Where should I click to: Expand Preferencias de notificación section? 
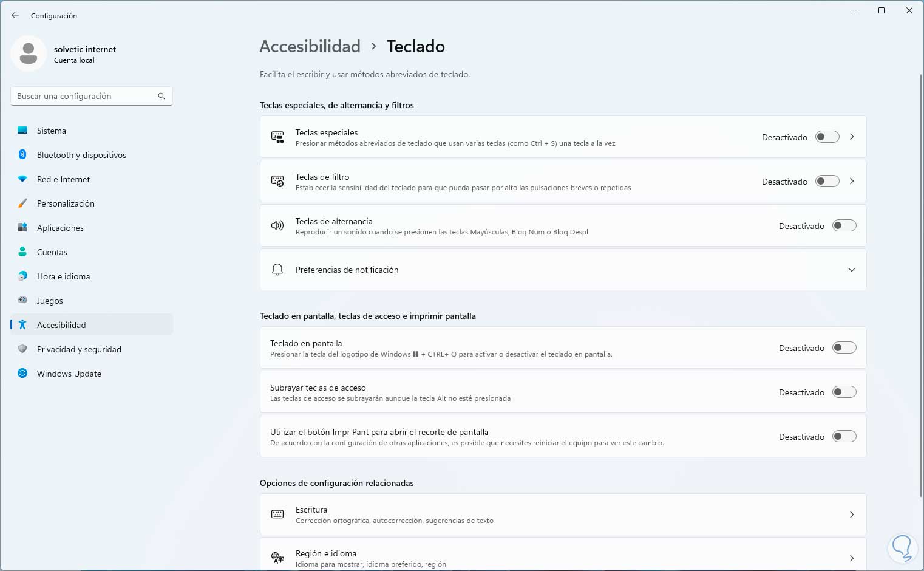(x=851, y=270)
